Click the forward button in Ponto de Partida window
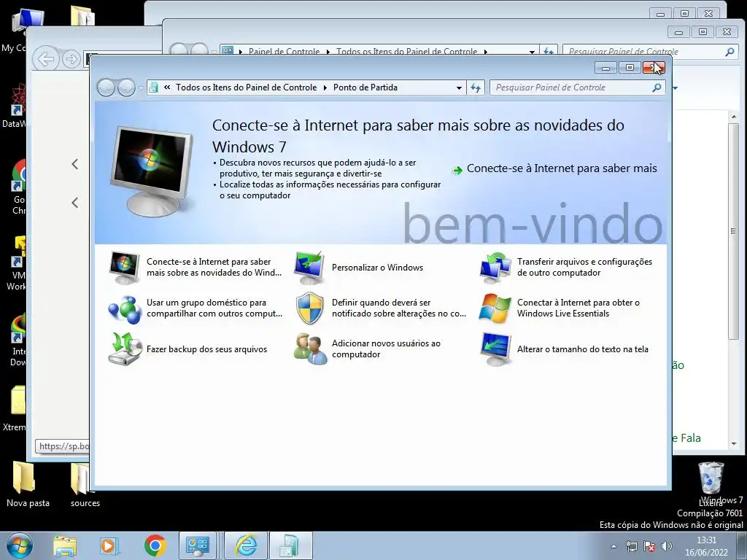Viewport: 747px width, 560px height. click(126, 87)
